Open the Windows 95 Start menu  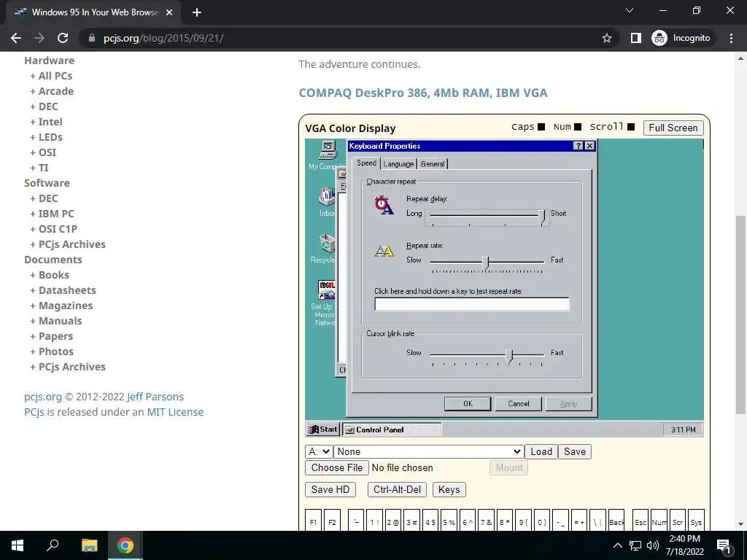coord(323,429)
